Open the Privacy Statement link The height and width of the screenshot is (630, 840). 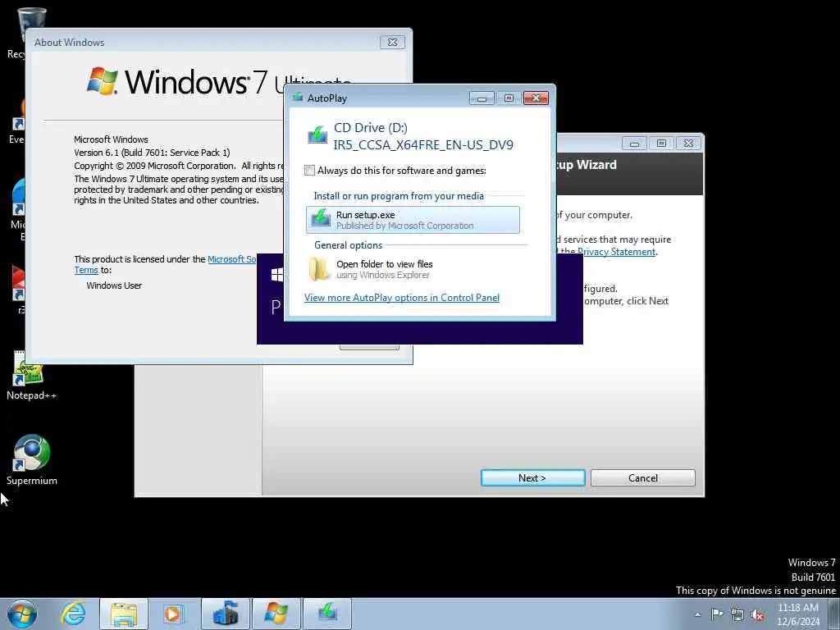tap(616, 252)
